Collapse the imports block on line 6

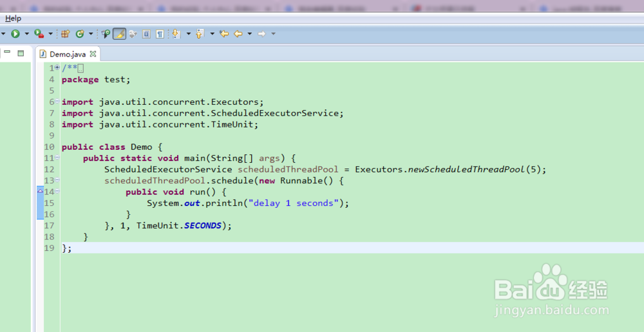[x=57, y=101]
